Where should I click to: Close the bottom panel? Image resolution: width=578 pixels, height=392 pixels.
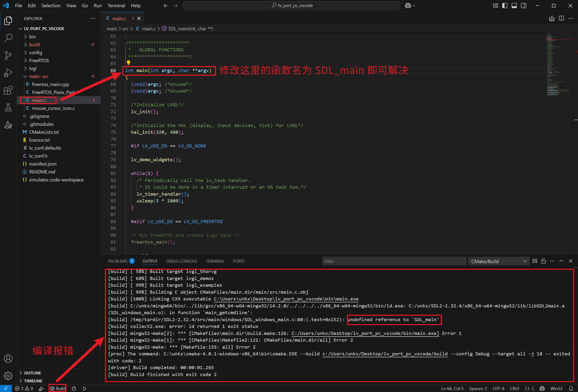571,261
